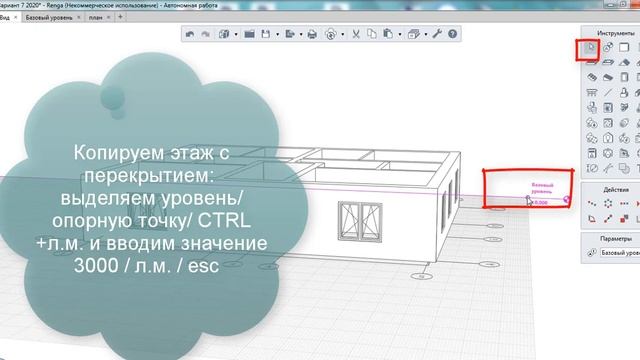Choose the linear three-dot array action

click(624, 203)
